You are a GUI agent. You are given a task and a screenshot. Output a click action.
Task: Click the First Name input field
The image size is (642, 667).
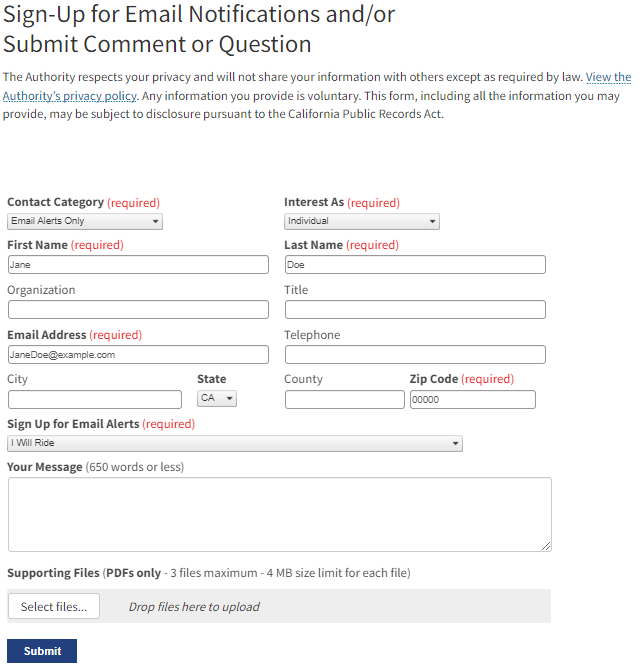click(138, 265)
